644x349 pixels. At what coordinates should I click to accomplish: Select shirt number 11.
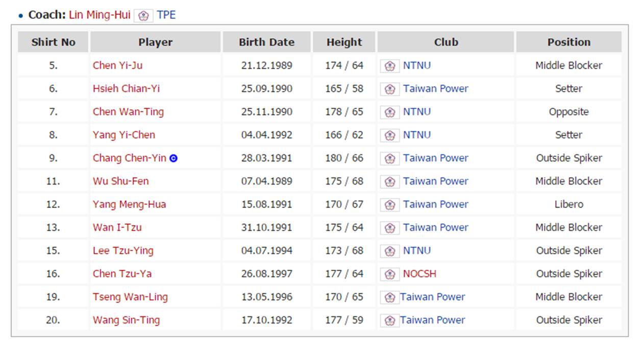(x=53, y=181)
